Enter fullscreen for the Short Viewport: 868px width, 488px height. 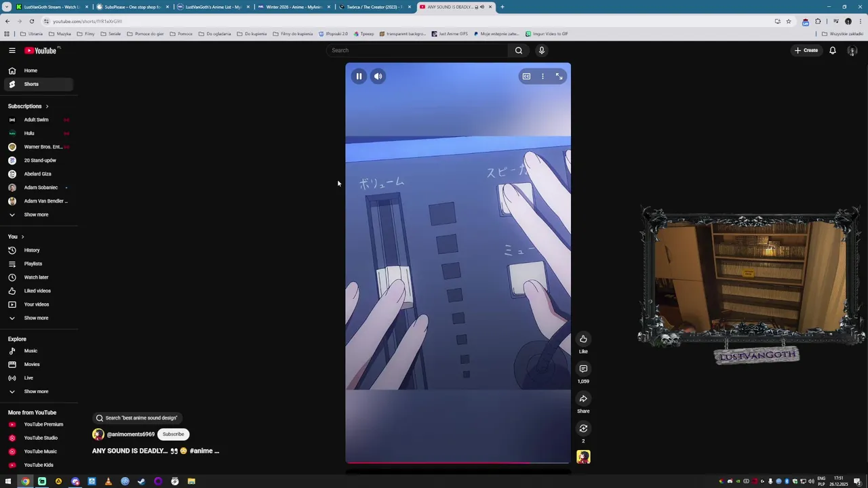tap(559, 77)
